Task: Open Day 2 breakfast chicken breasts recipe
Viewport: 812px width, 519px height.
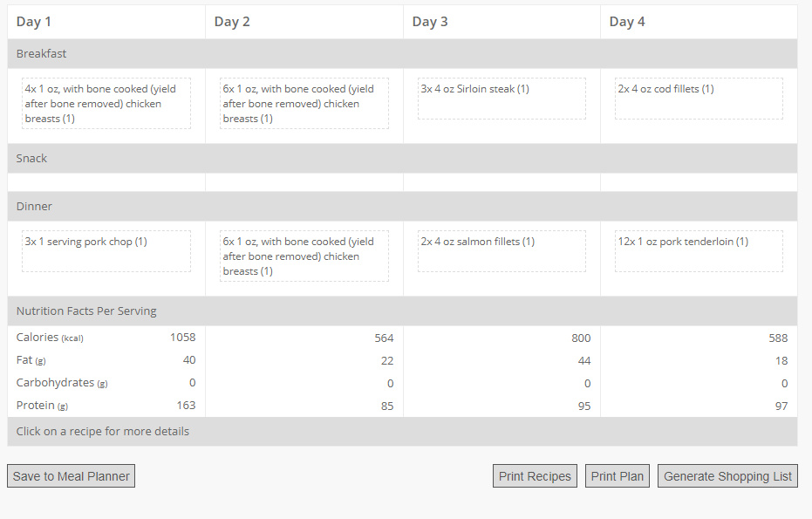Action: (x=304, y=104)
